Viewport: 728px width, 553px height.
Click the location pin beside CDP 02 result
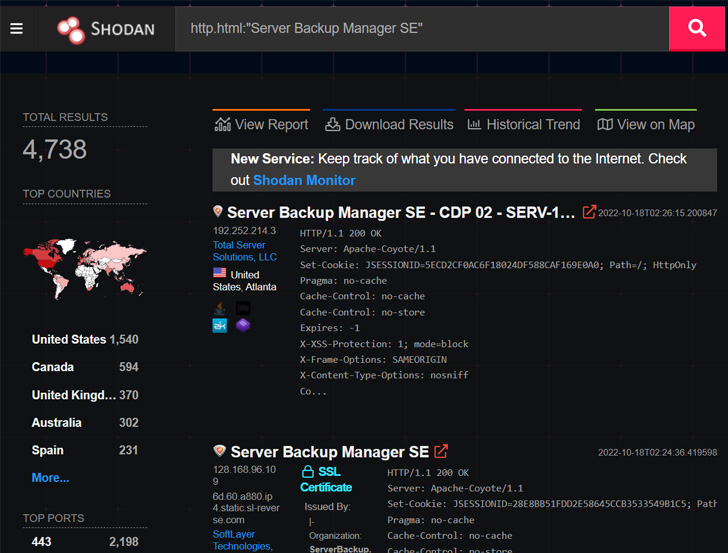[217, 212]
